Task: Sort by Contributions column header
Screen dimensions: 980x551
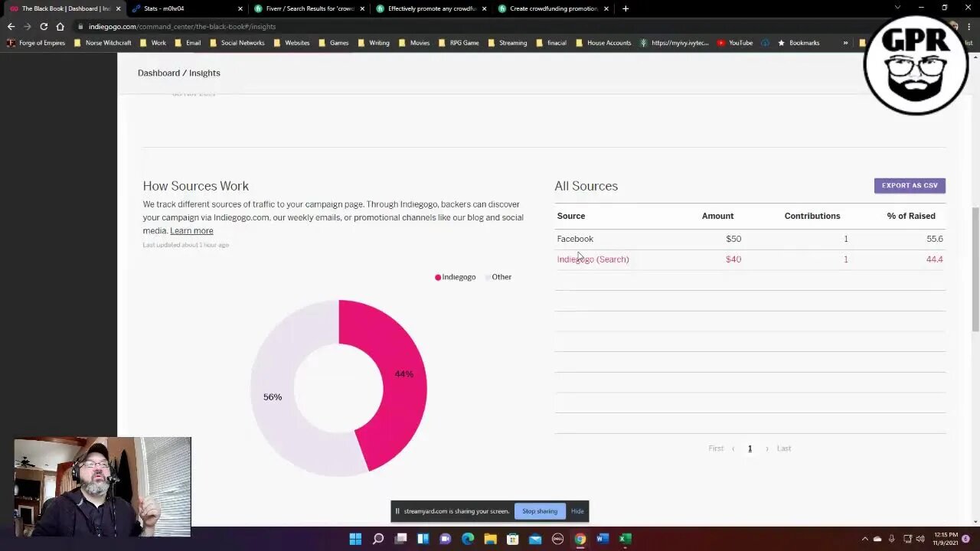Action: [812, 216]
